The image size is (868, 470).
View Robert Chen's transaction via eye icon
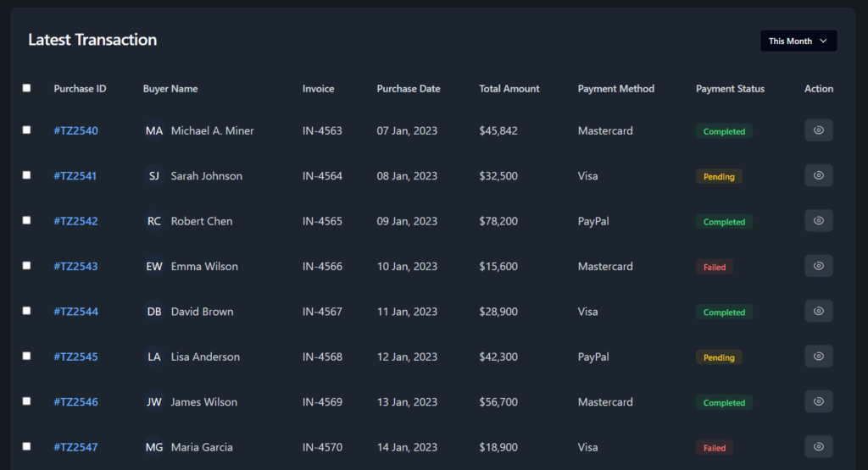[x=818, y=221]
